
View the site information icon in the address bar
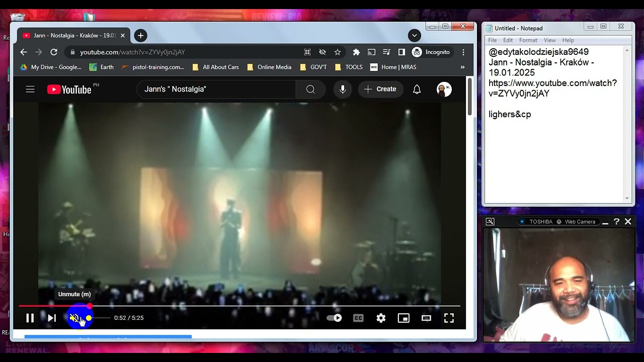(x=72, y=52)
